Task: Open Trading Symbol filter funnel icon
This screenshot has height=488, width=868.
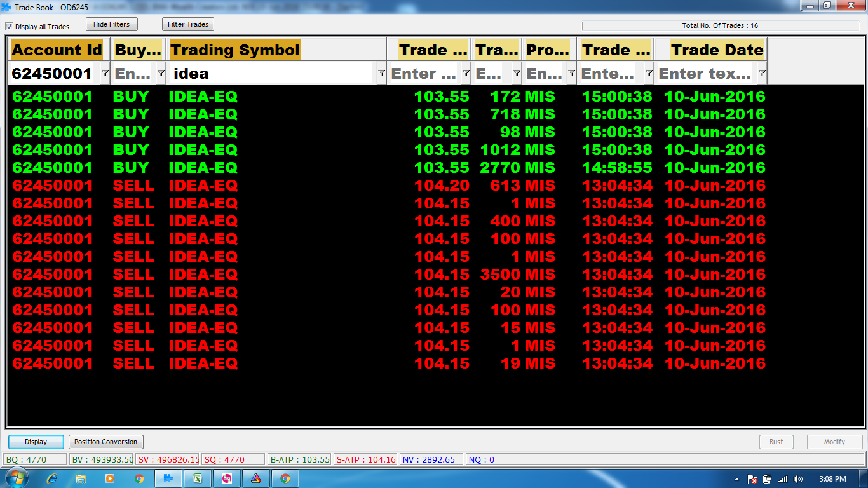Action: click(x=381, y=74)
